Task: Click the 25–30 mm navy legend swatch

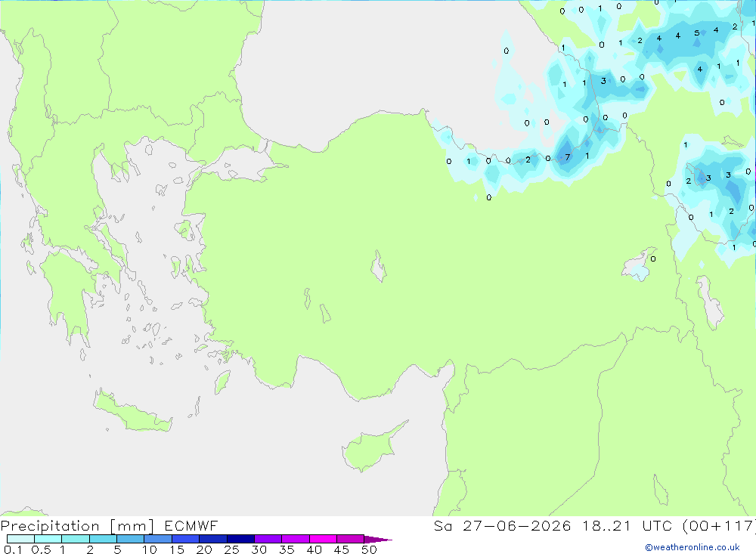Action: [240, 539]
